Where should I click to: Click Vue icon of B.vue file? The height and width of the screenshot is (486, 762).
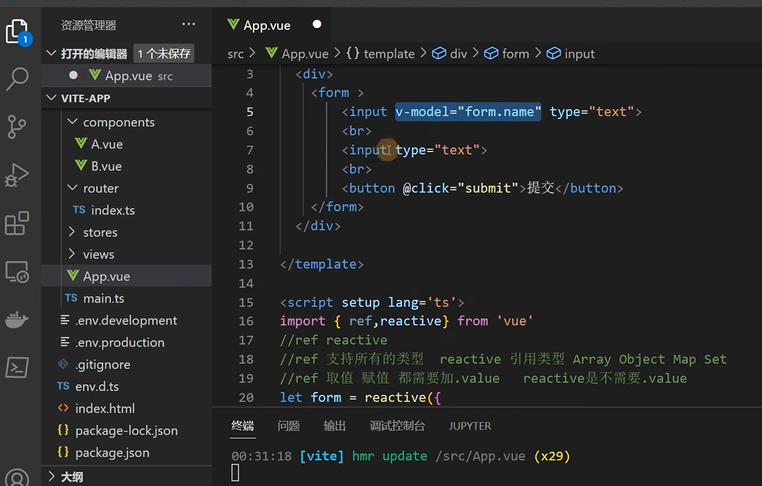tap(81, 166)
